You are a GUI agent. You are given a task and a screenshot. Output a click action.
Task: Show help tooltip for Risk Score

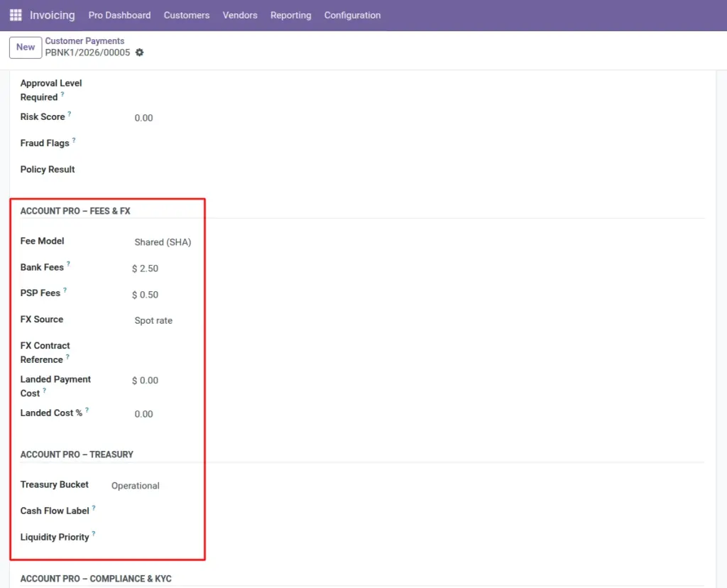[x=69, y=114]
